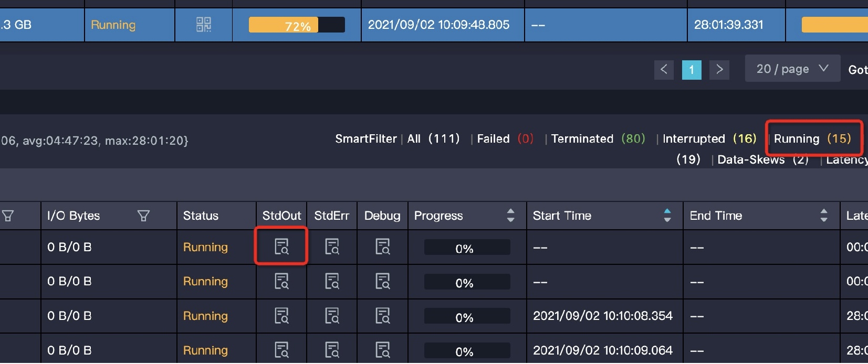The width and height of the screenshot is (868, 364).
Task: Sort by End Time column
Action: [x=824, y=216]
